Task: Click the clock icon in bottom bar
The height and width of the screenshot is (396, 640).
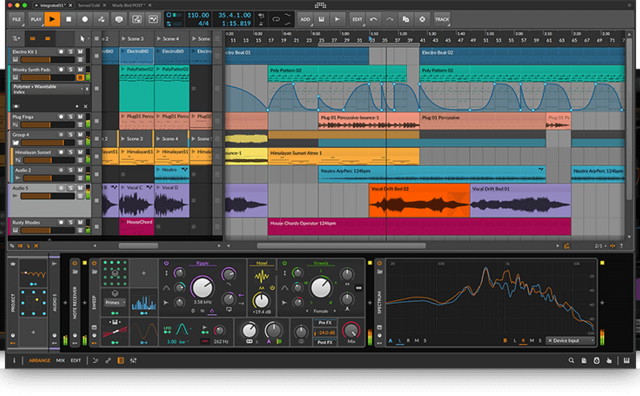Action: pyautogui.click(x=596, y=360)
